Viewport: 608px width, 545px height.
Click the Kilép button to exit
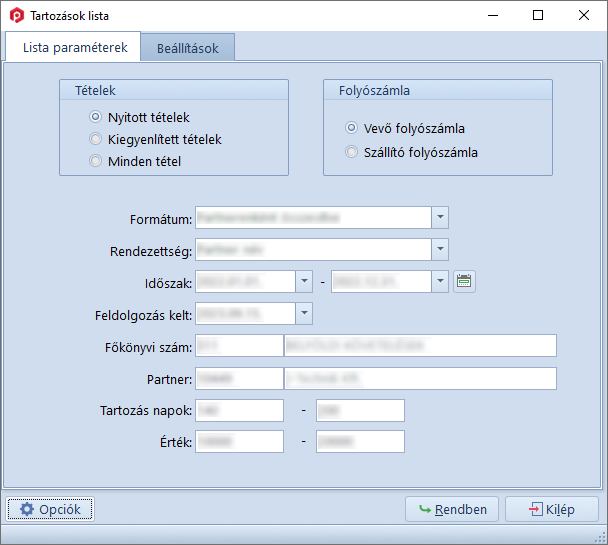552,509
